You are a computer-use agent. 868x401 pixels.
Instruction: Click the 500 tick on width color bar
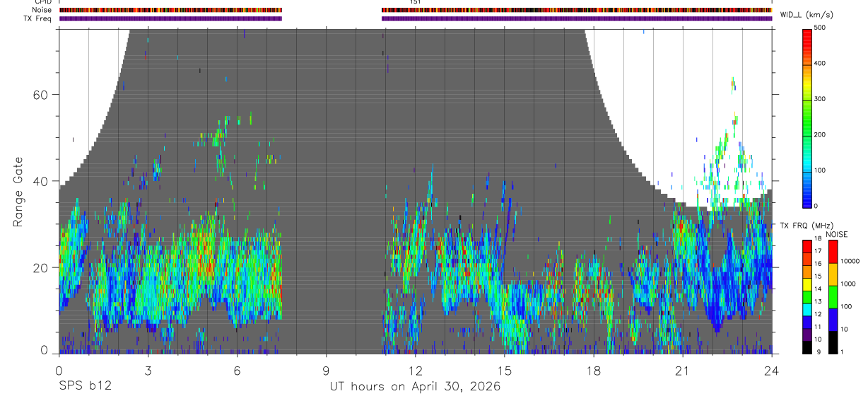pyautogui.click(x=820, y=28)
